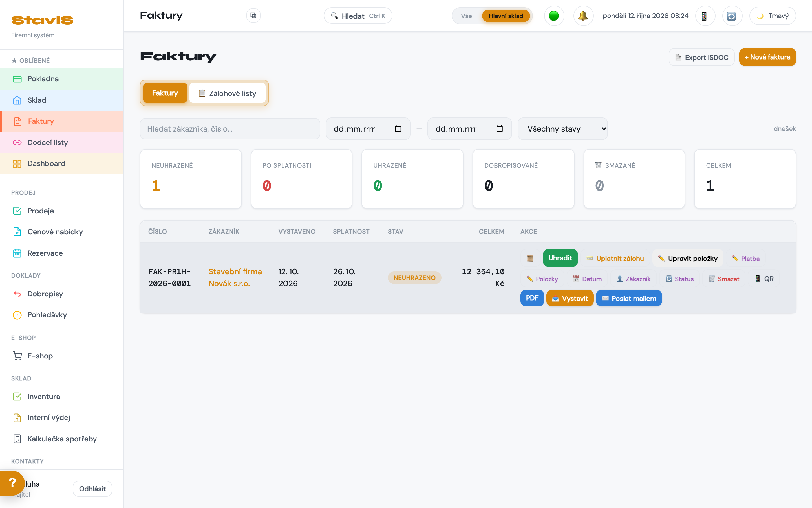Go to Dodací listy in sidebar
The width and height of the screenshot is (812, 508).
(x=62, y=143)
